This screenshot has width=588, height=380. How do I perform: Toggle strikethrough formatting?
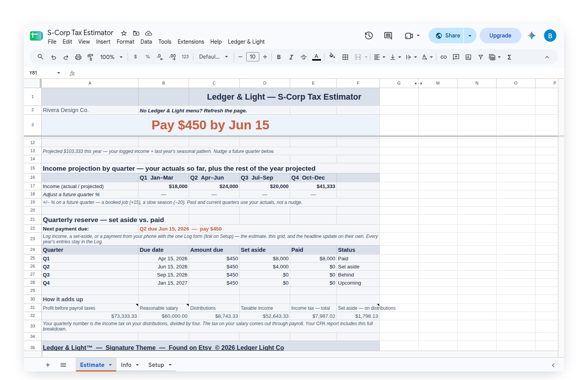pyautogui.click(x=304, y=57)
